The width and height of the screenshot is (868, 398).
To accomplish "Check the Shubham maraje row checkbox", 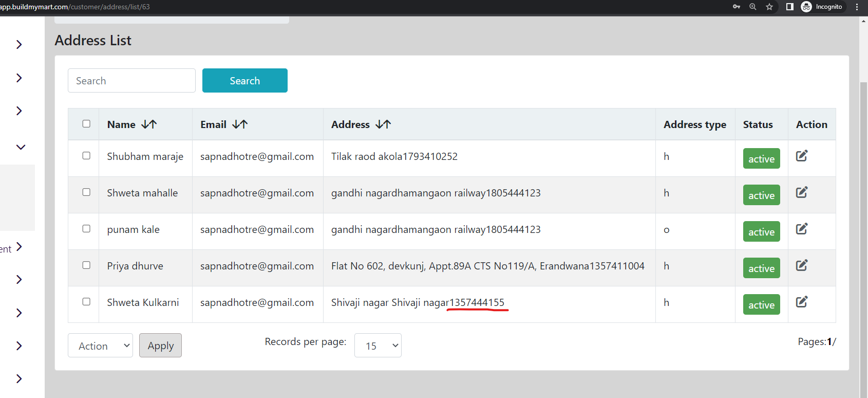I will 86,155.
